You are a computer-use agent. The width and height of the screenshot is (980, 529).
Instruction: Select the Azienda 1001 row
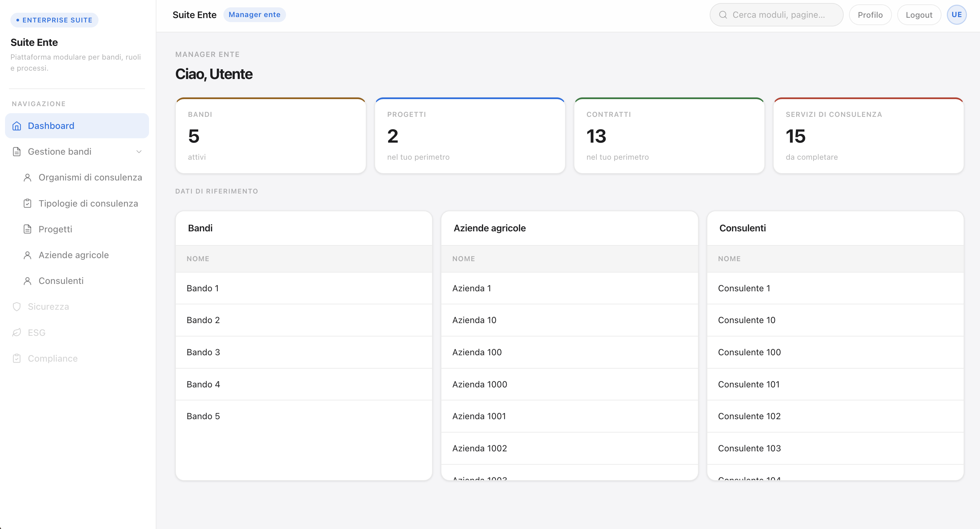(569, 417)
